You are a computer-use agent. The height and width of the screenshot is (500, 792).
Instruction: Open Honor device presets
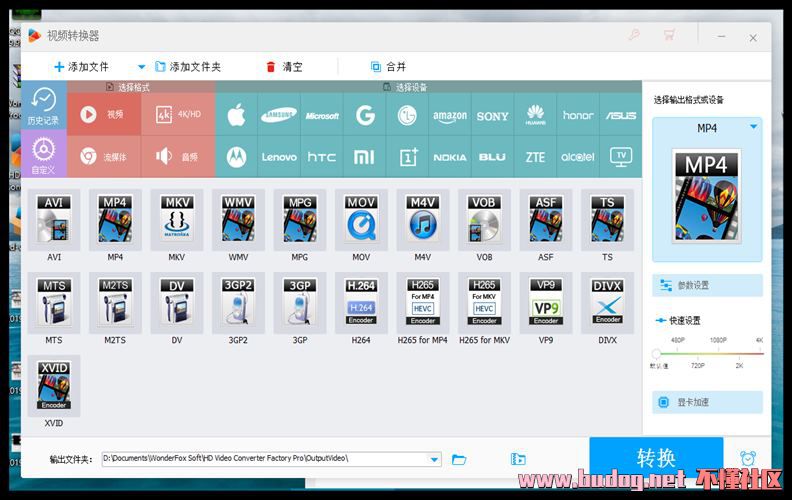578,115
